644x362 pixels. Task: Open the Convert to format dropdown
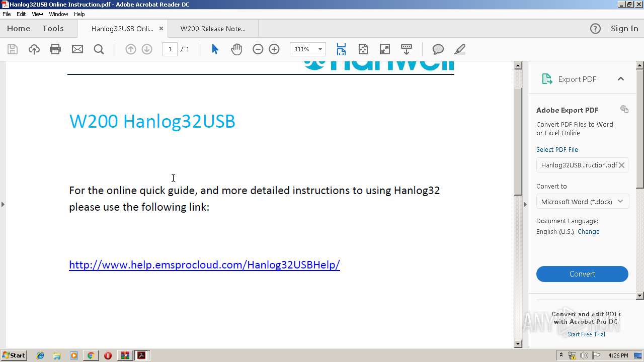(582, 202)
